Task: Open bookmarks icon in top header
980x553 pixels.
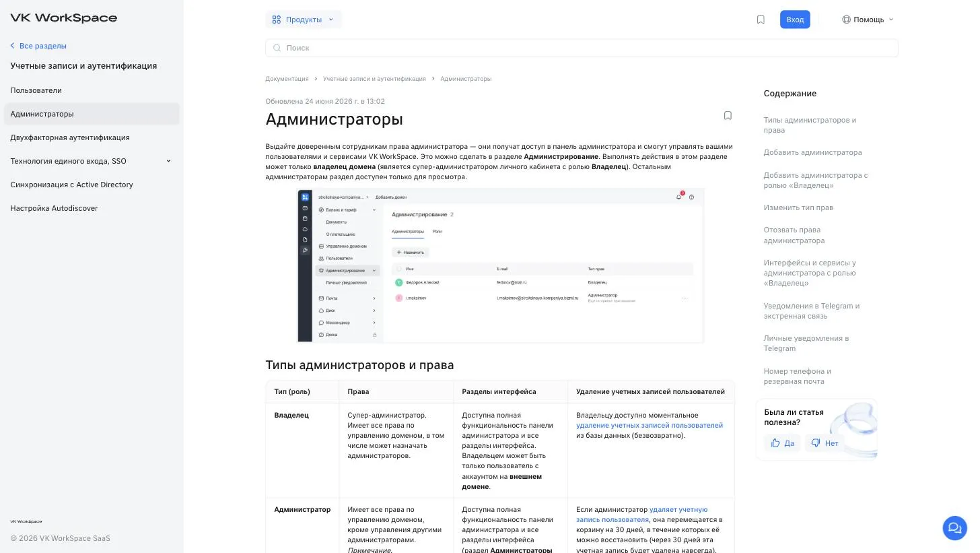Action: click(x=761, y=20)
